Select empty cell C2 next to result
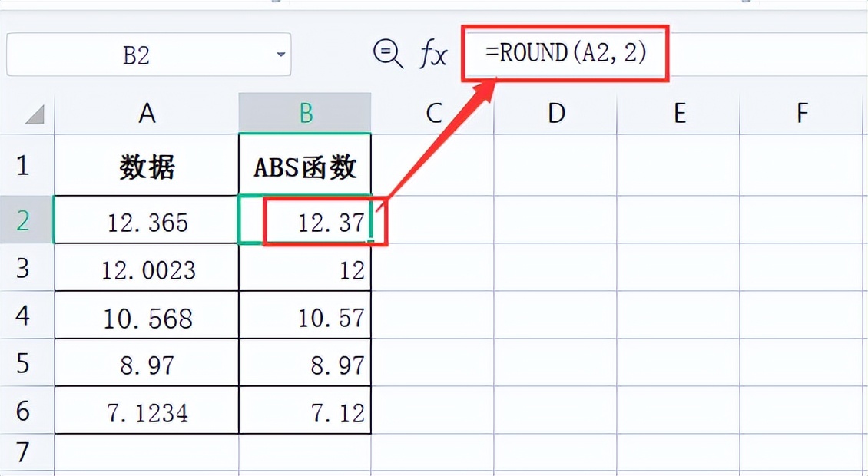Screen dimensions: 868x476 (432, 220)
